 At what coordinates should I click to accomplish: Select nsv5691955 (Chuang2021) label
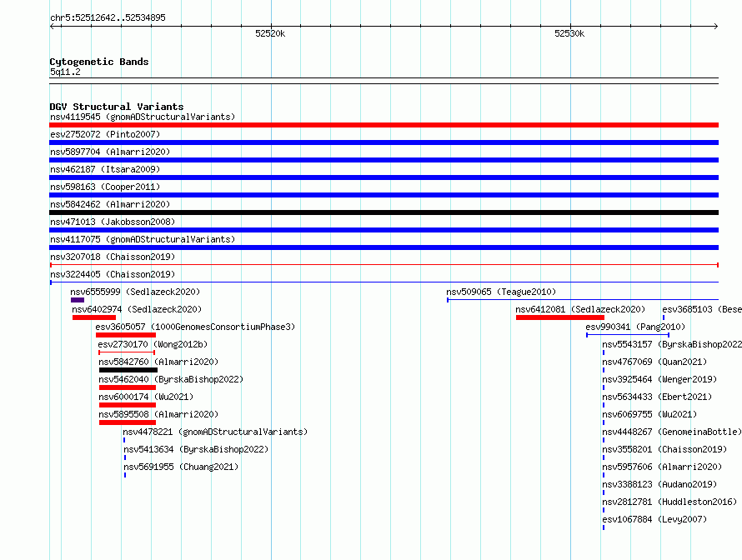coord(181,467)
